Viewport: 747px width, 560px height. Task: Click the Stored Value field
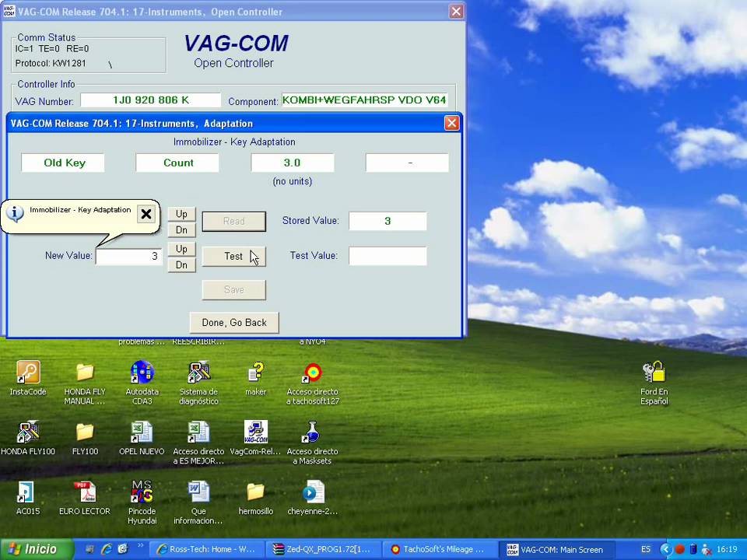pyautogui.click(x=388, y=221)
